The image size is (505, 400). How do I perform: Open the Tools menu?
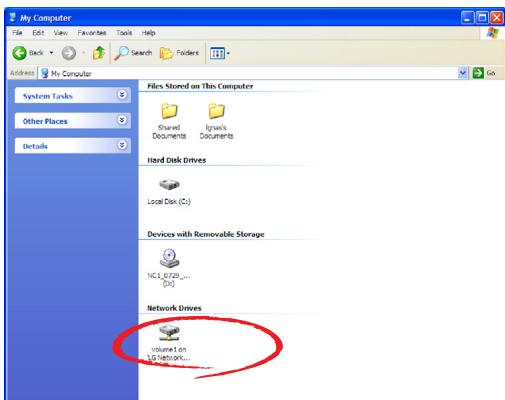(124, 33)
